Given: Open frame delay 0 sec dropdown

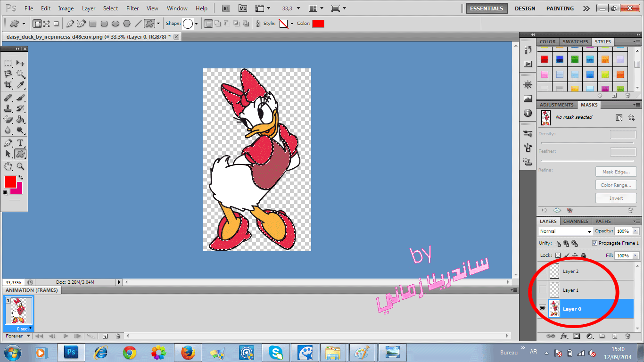Looking at the screenshot, I should point(25,329).
